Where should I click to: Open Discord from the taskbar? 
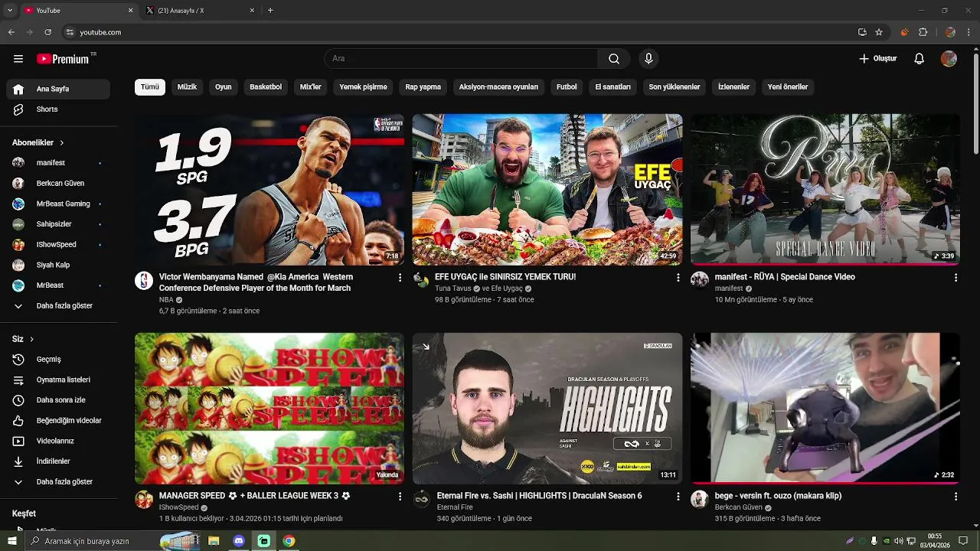(x=239, y=541)
